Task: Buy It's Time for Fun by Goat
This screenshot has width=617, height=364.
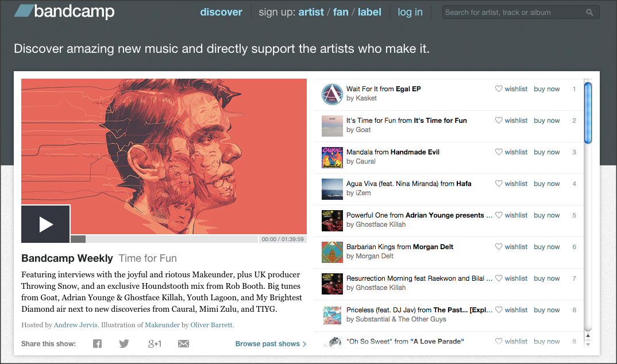Action: (x=546, y=121)
